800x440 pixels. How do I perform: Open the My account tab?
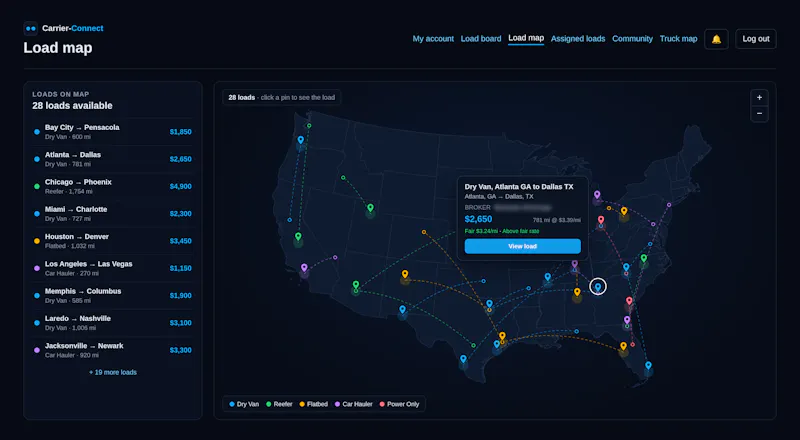click(433, 39)
